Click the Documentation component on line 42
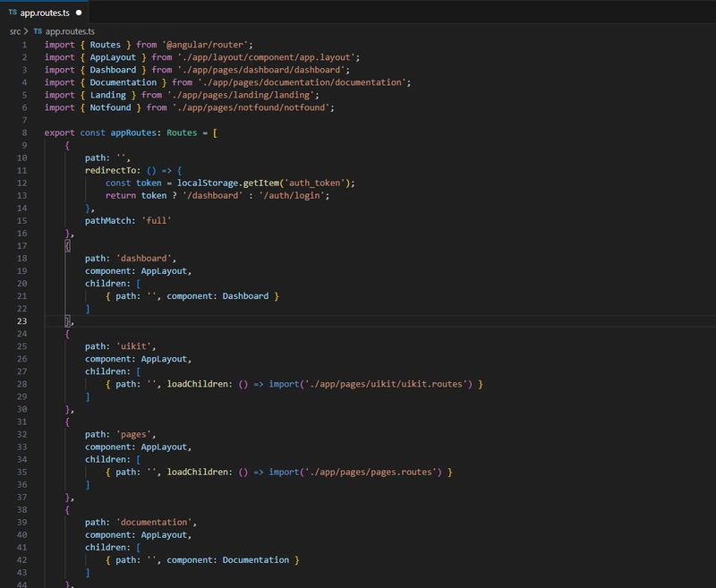The height and width of the screenshot is (588, 716). [256, 560]
